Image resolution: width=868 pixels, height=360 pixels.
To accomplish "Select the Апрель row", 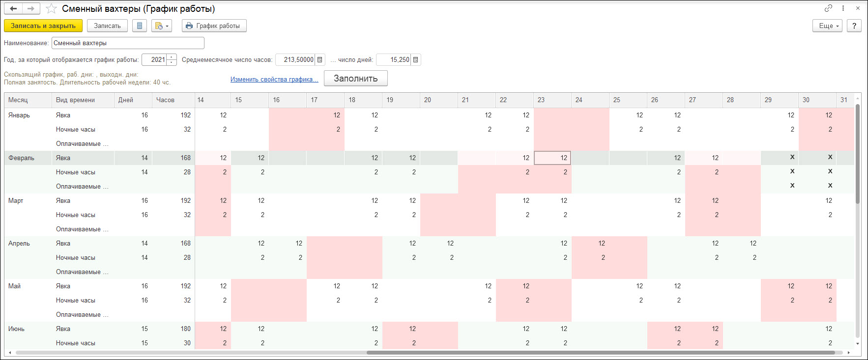I will point(19,243).
